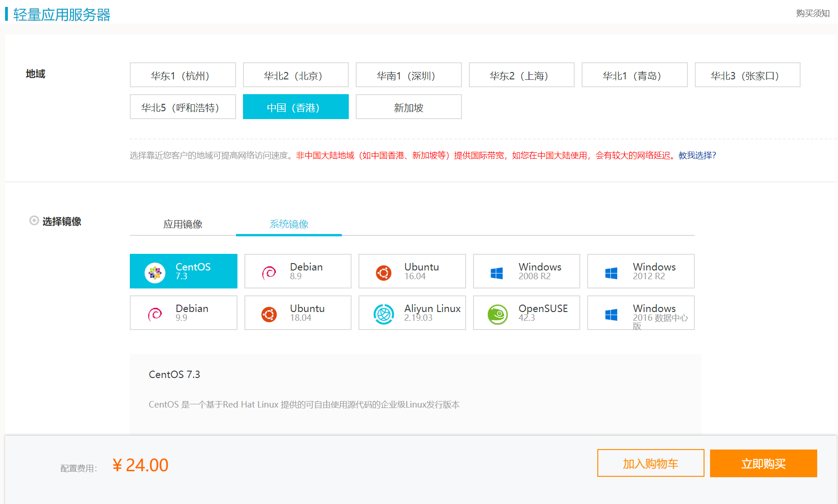The image size is (838, 504).
Task: Choose region 新加坡
Action: (409, 107)
